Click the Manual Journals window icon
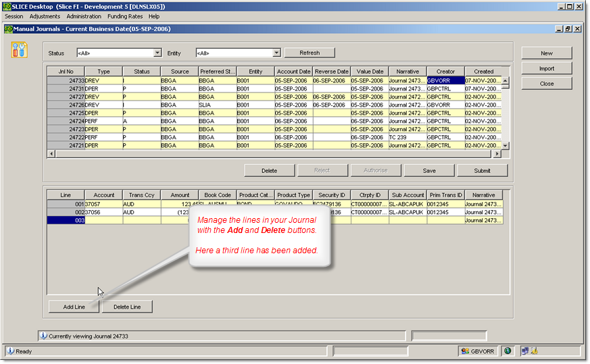Image resolution: width=590 pixels, height=364 pixels. 8,29
